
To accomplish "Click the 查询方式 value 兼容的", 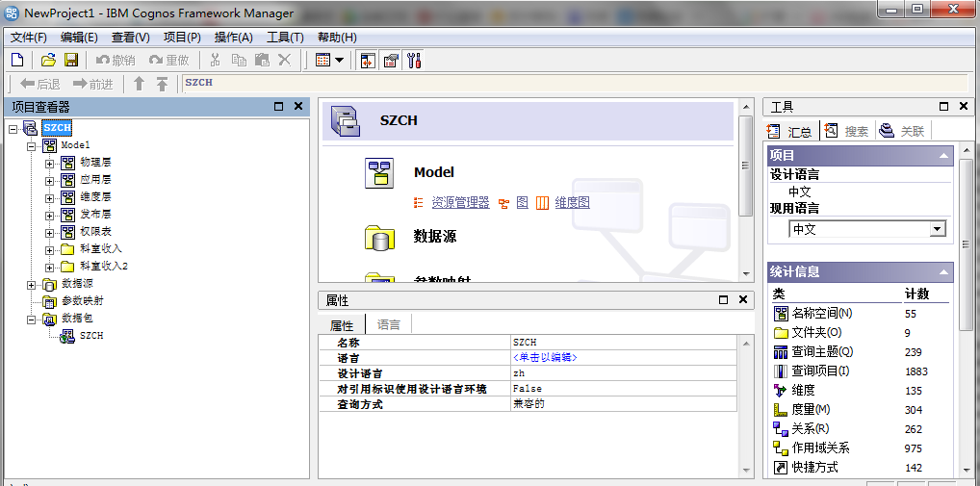I will (x=529, y=403).
